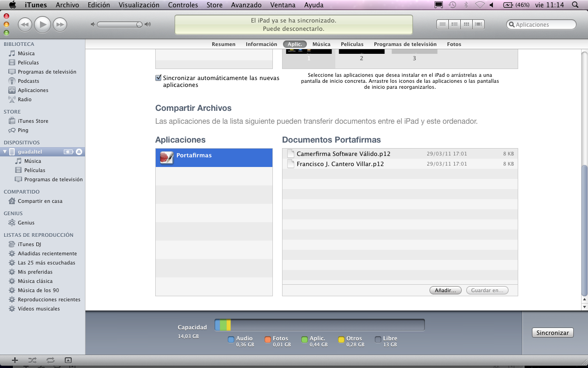588x368 pixels.
Task: Open the iTunes DJ playlist
Action: [x=29, y=244]
